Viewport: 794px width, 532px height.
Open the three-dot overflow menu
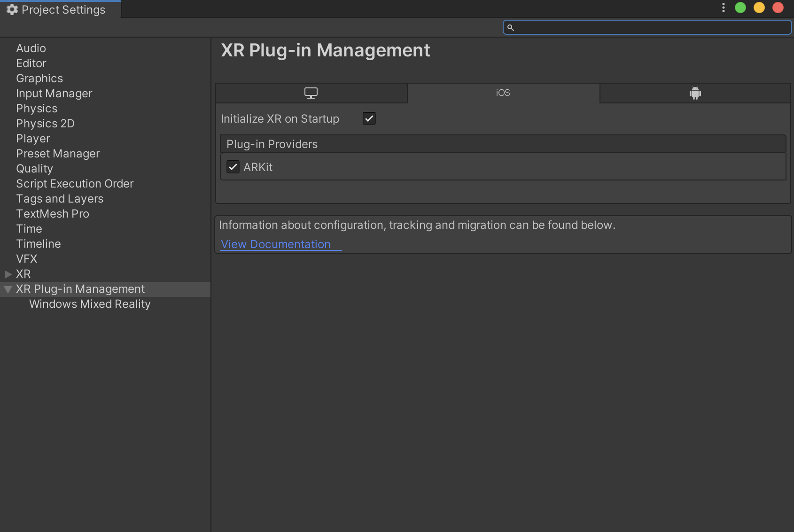pos(723,8)
